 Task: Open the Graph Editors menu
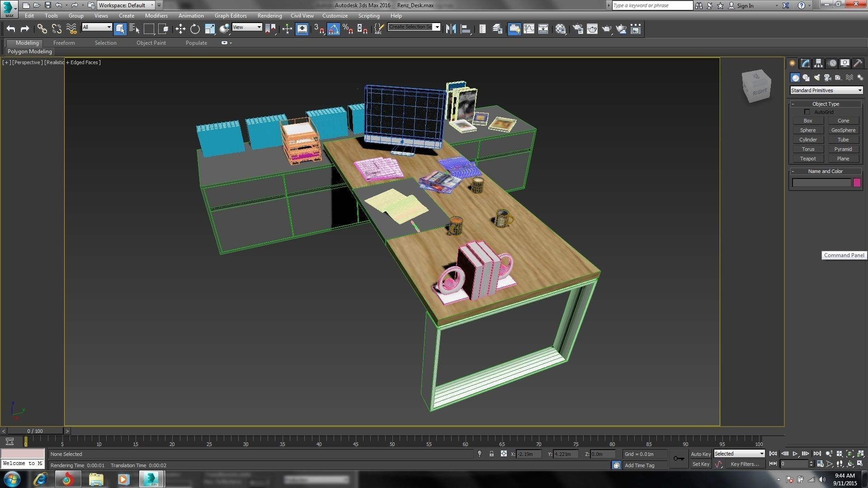coord(231,15)
